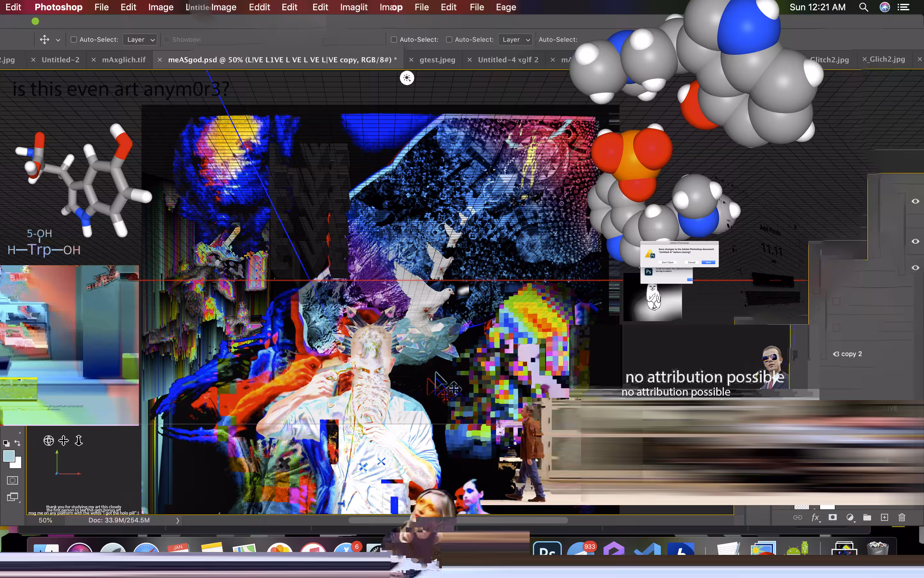This screenshot has width=924, height=578.
Task: Switch to Untitled-4 xglf 2 tab
Action: tap(508, 60)
